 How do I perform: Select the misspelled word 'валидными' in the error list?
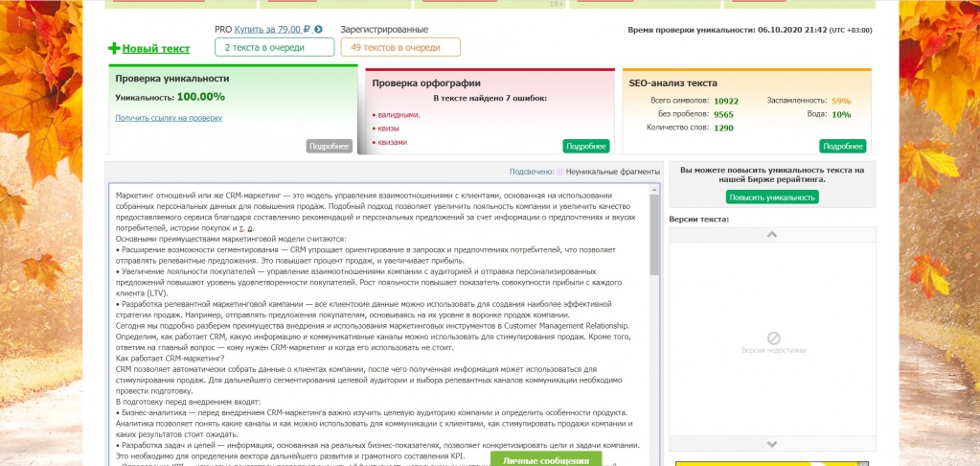[399, 114]
